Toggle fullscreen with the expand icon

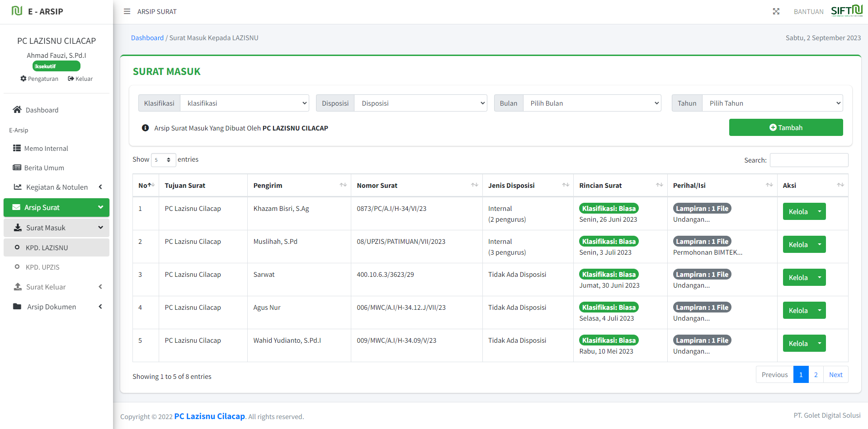pyautogui.click(x=776, y=11)
